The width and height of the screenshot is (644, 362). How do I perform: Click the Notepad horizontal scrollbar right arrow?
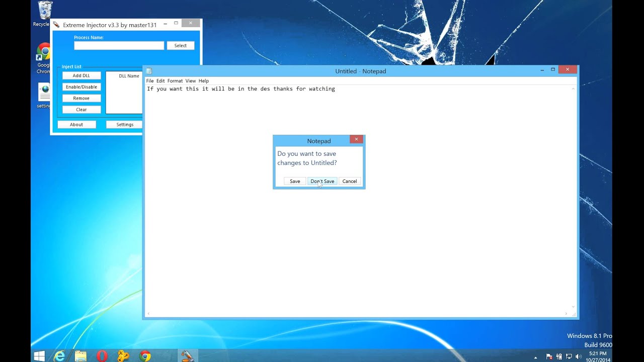tap(567, 314)
